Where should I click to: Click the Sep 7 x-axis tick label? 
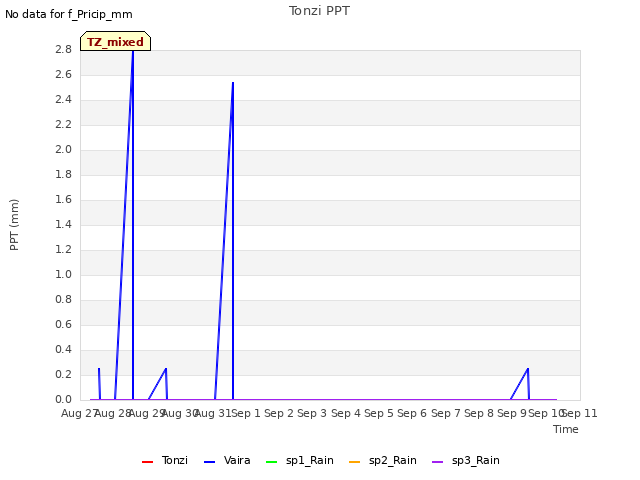pyautogui.click(x=446, y=413)
